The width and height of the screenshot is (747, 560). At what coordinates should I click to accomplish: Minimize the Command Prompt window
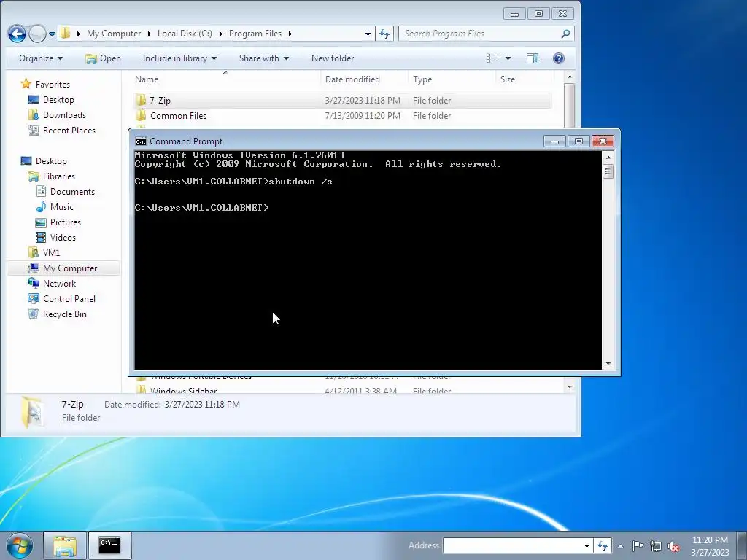point(554,141)
